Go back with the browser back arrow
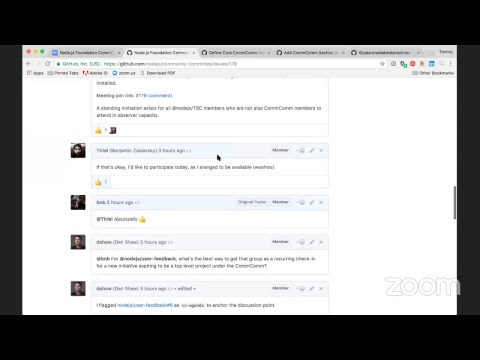480x360 pixels. point(29,64)
